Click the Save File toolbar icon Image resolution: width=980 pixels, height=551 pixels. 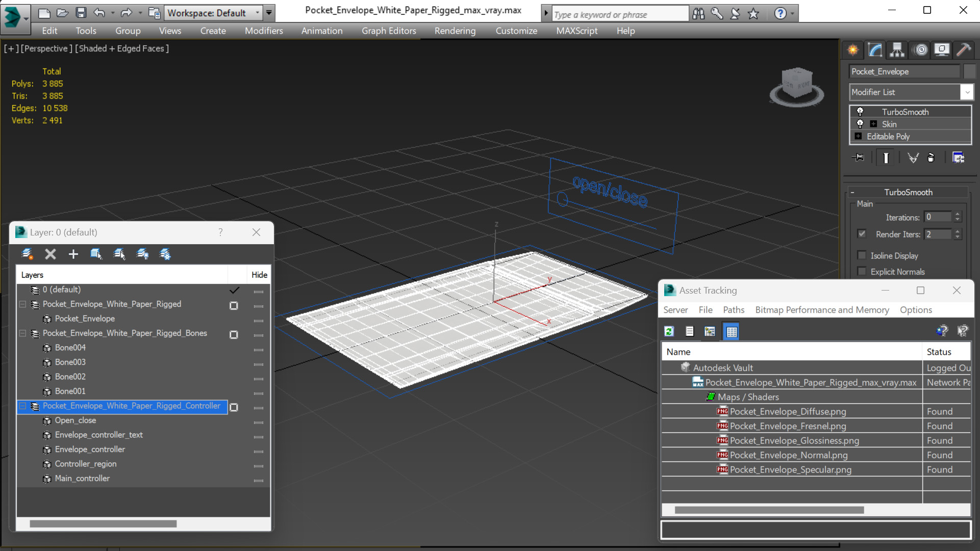click(x=81, y=13)
